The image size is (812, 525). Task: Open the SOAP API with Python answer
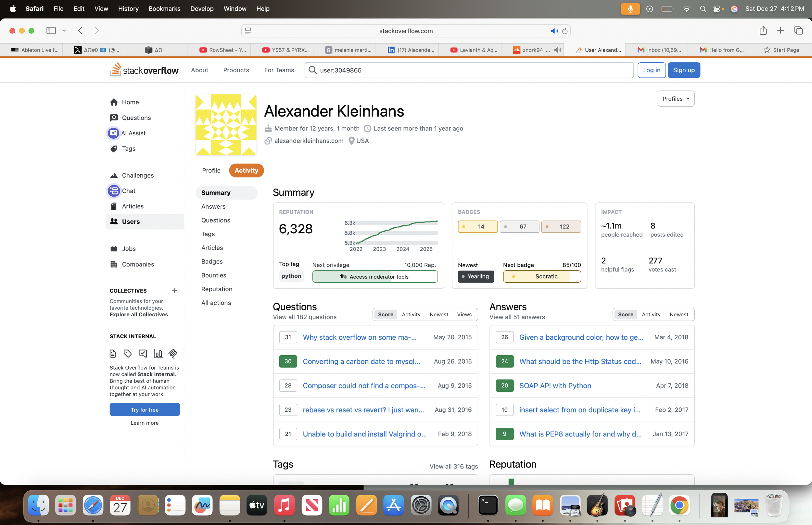pyautogui.click(x=555, y=385)
